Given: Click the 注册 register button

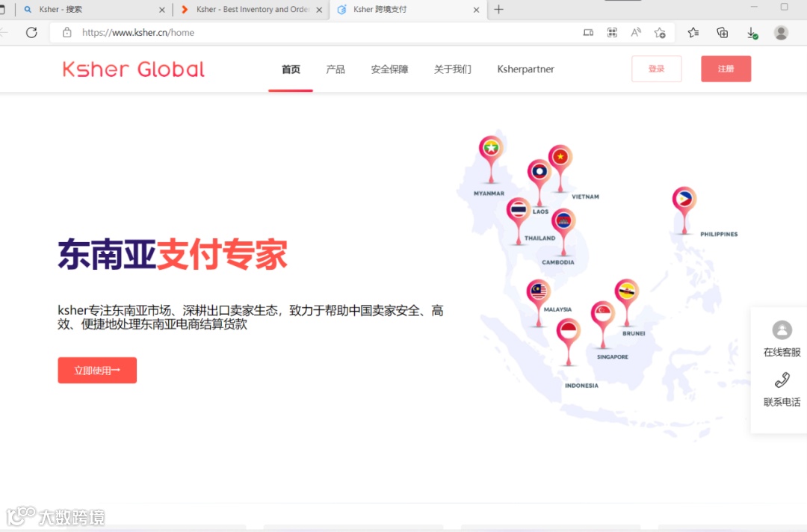Looking at the screenshot, I should tap(726, 69).
